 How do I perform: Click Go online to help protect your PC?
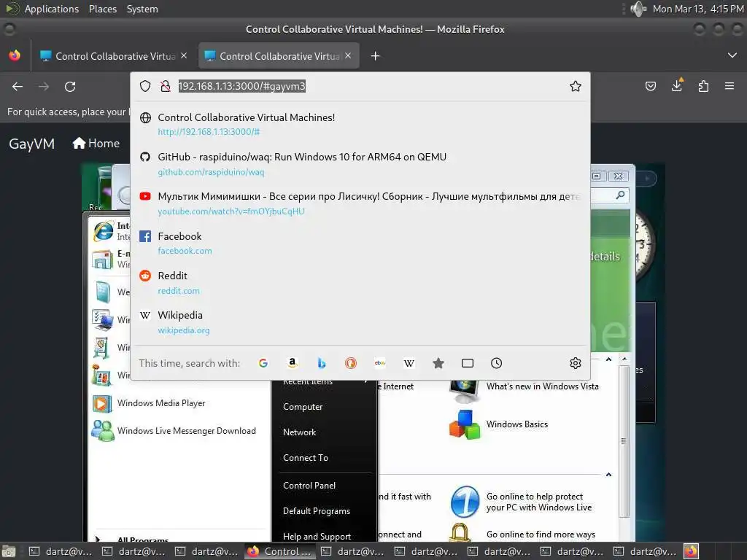click(x=539, y=502)
